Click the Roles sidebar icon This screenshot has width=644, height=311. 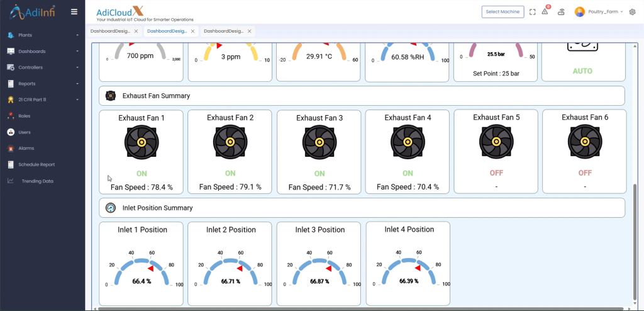click(11, 116)
